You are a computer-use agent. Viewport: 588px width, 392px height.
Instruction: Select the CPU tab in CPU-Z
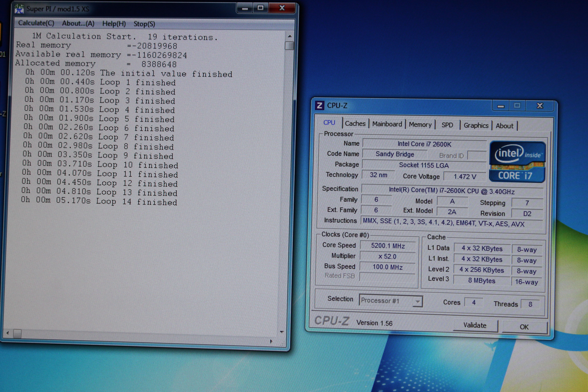click(x=329, y=123)
